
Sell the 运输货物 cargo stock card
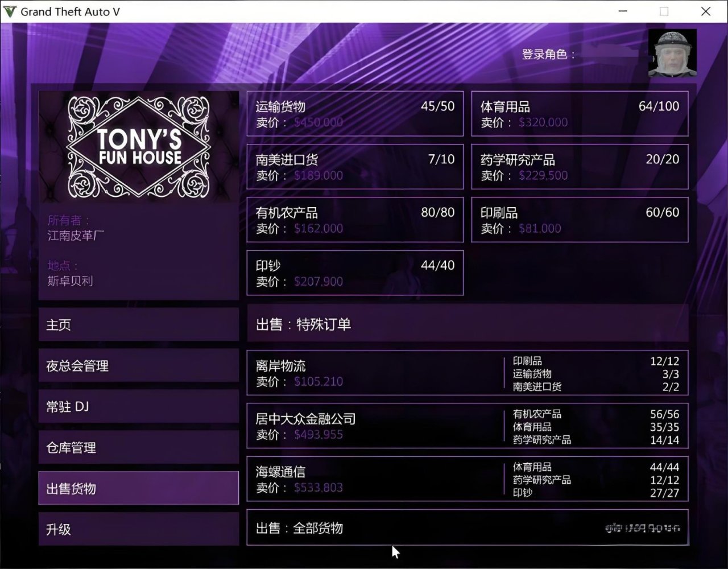355,114
